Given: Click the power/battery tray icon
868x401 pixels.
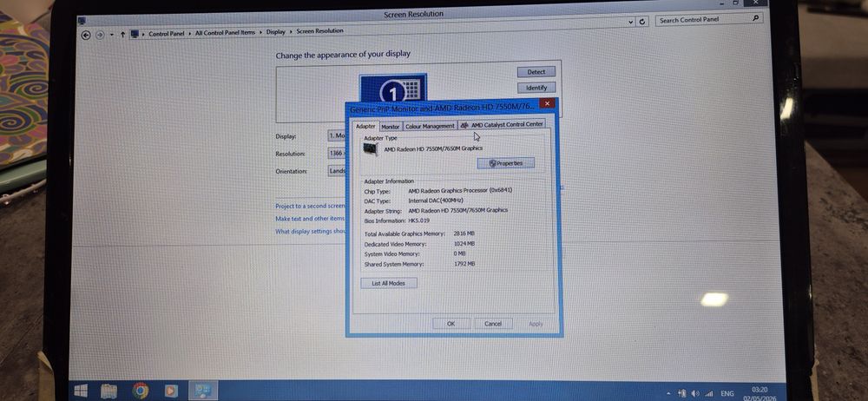Looking at the screenshot, I should (x=682, y=393).
